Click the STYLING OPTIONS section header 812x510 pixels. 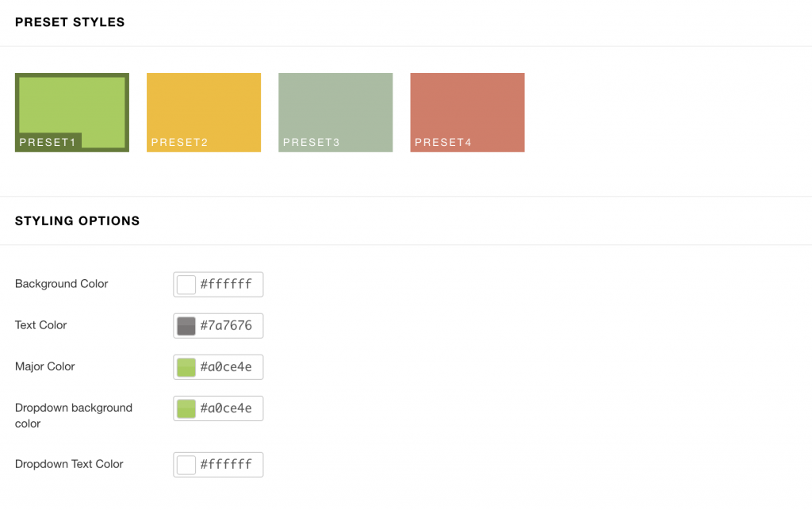77,220
